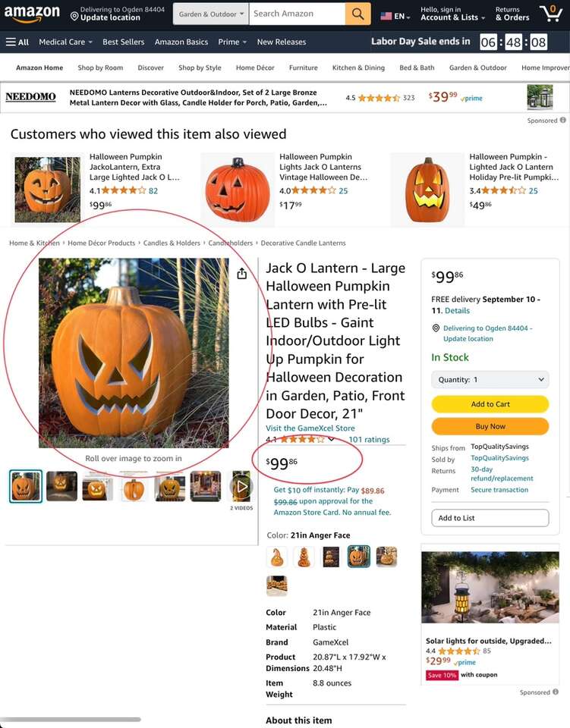The width and height of the screenshot is (570, 728).
Task: Play the product video thumbnail
Action: tap(241, 486)
